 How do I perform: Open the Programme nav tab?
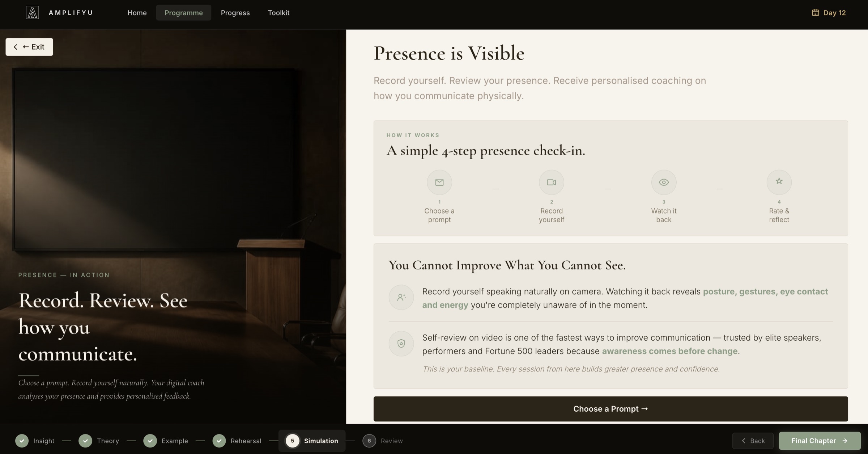[184, 13]
